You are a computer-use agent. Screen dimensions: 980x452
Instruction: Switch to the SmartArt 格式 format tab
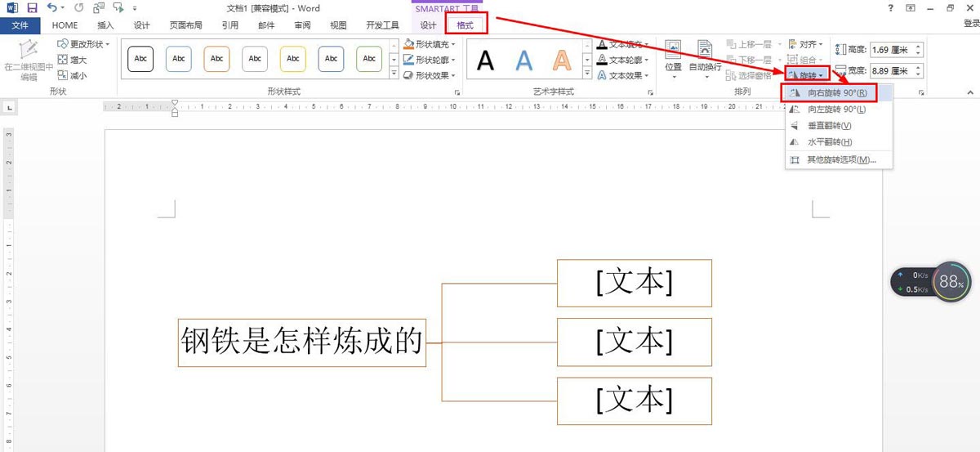465,25
